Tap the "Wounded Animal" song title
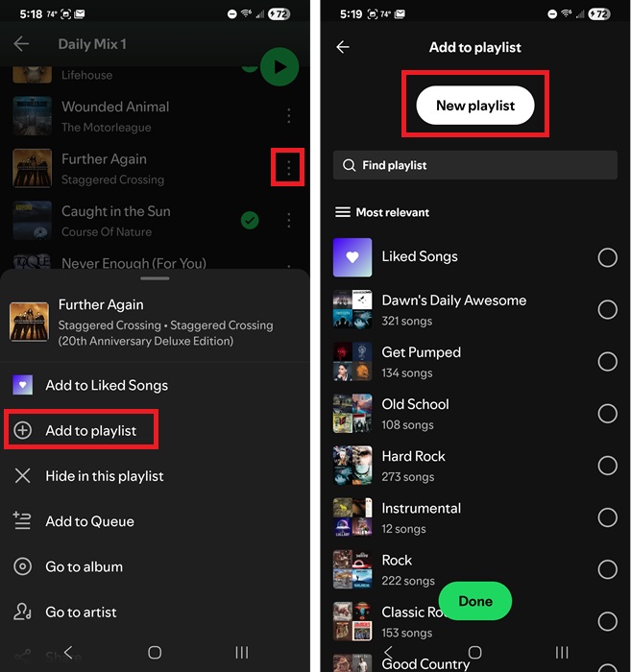 tap(115, 107)
